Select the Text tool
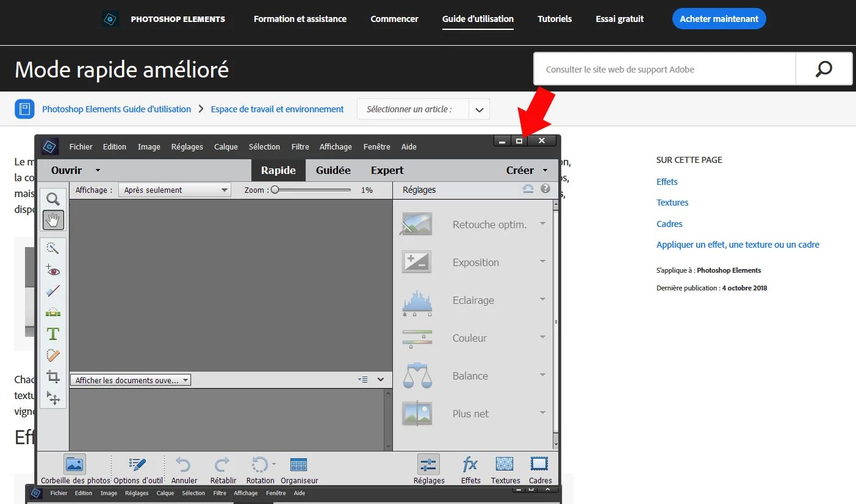 (x=53, y=334)
